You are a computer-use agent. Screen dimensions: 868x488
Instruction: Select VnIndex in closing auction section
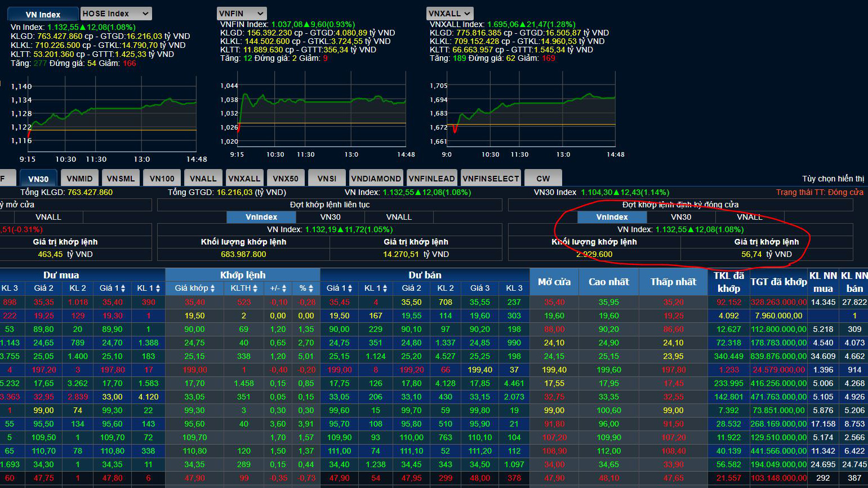click(612, 217)
